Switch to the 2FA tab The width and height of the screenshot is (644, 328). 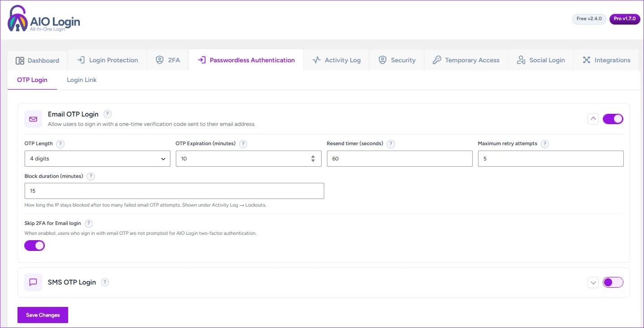point(168,60)
